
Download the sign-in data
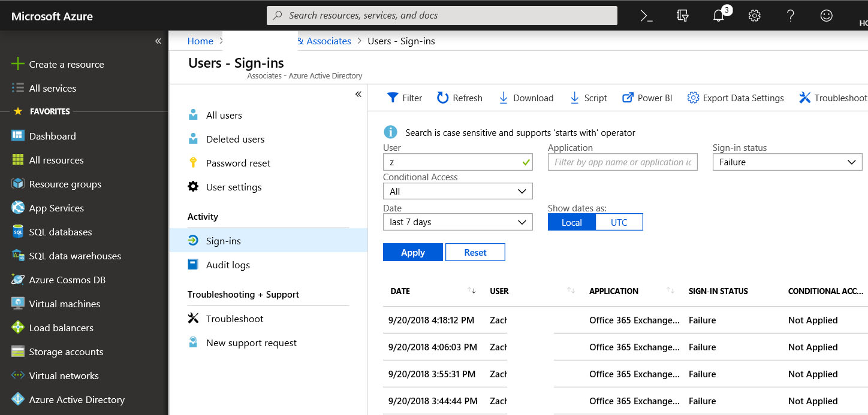click(526, 98)
